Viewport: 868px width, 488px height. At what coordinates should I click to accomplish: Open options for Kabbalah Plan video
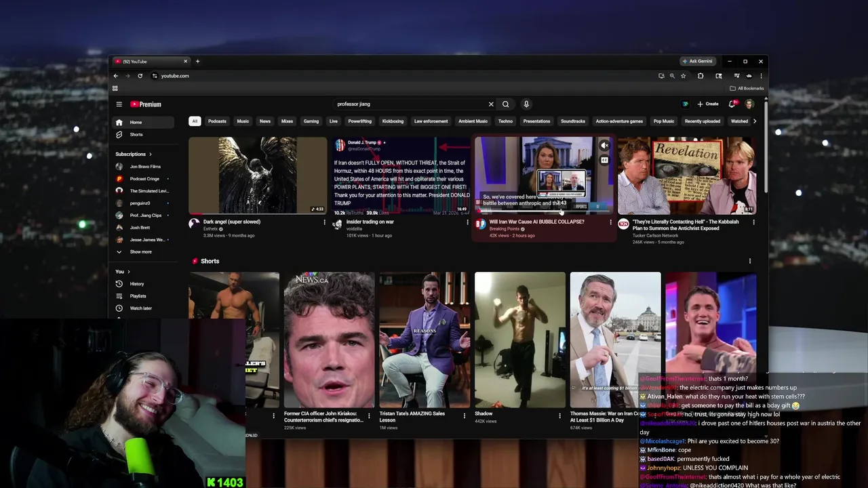753,222
